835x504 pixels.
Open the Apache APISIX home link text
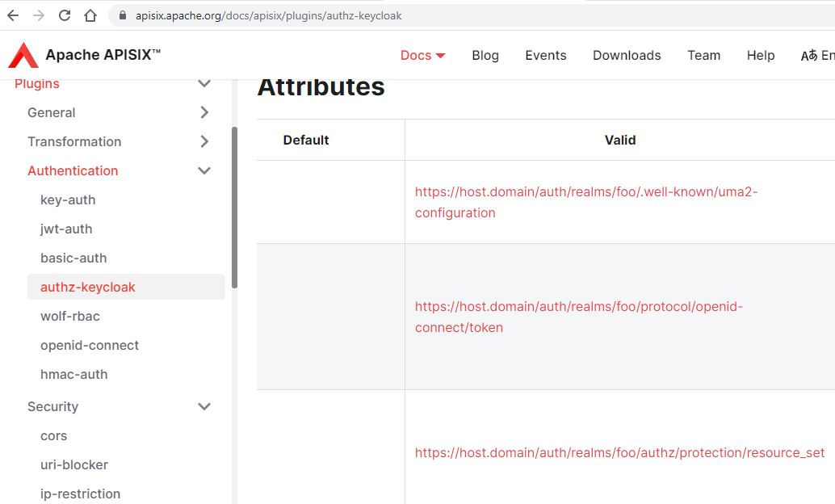pos(103,55)
